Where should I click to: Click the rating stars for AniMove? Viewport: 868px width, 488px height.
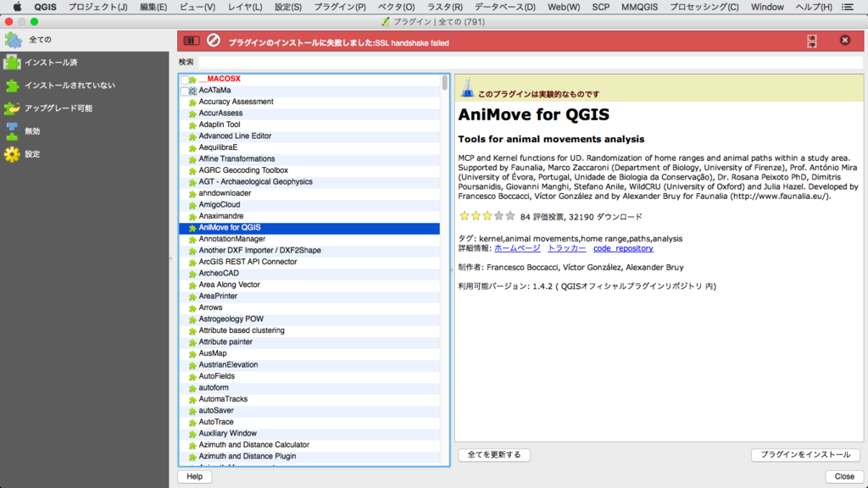(487, 216)
